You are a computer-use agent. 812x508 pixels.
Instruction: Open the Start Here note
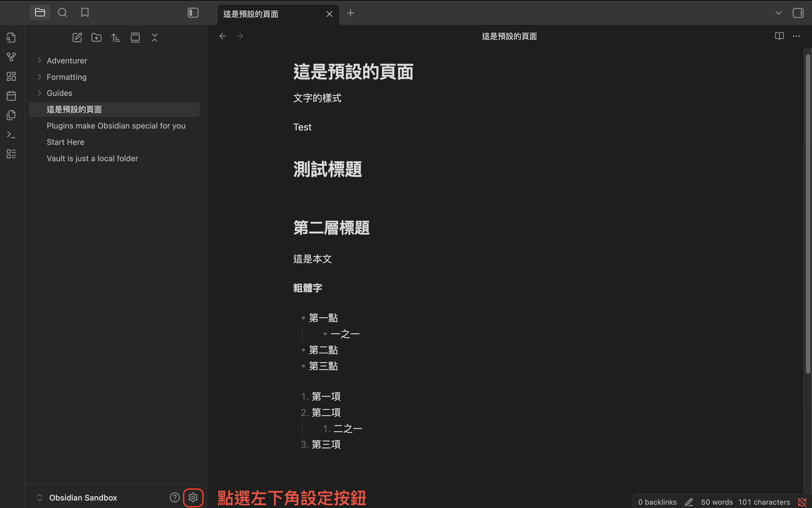click(66, 142)
